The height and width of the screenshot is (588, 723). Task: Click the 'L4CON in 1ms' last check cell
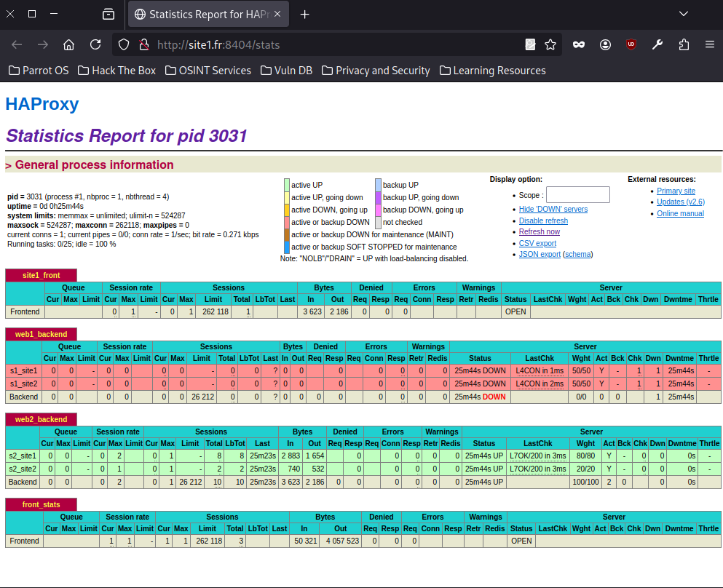pos(540,370)
